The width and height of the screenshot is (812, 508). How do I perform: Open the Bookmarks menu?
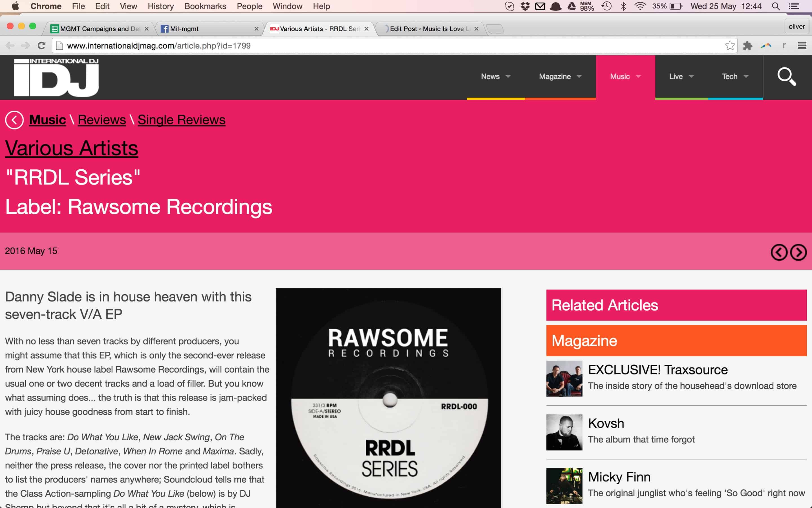205,6
